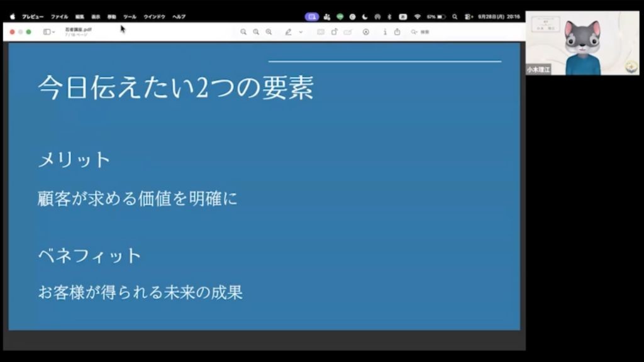Open the ファイル menu
This screenshot has width=644, height=362.
point(60,17)
